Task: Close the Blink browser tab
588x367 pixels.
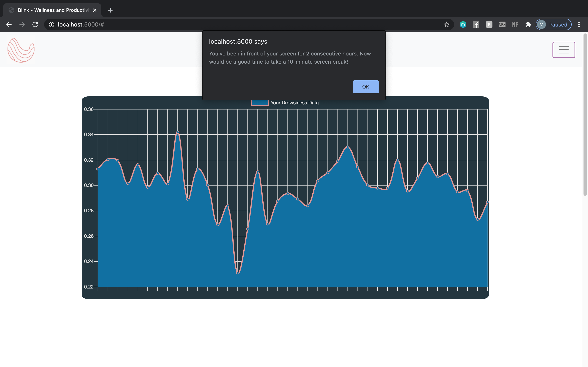Action: (95, 10)
